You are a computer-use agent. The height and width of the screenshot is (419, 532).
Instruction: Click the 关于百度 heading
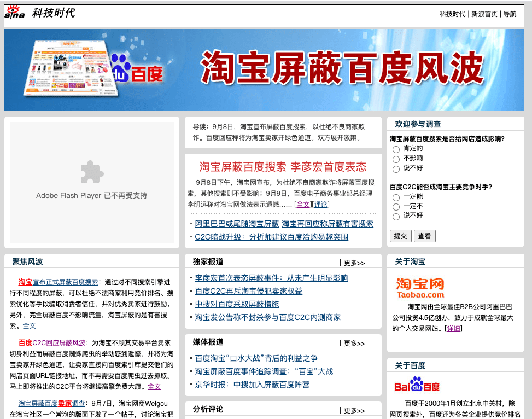coord(410,365)
